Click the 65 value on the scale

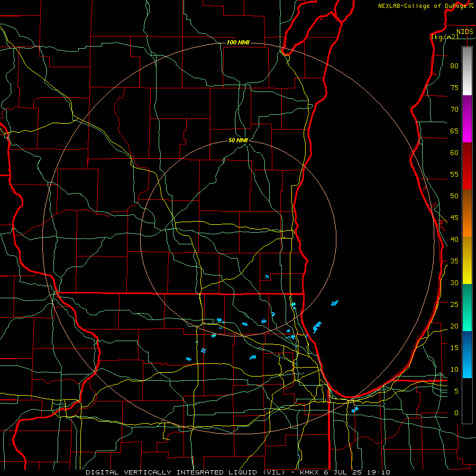click(454, 131)
